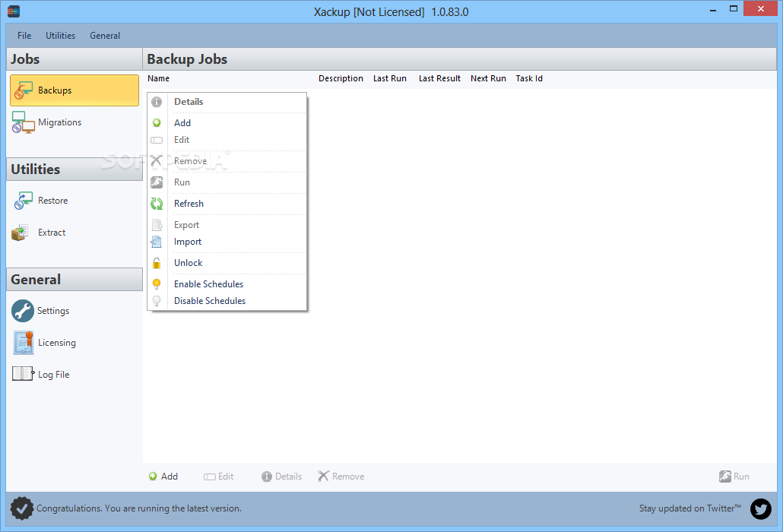Click the General section header in sidebar
This screenshot has height=532, width=783.
pyautogui.click(x=74, y=280)
